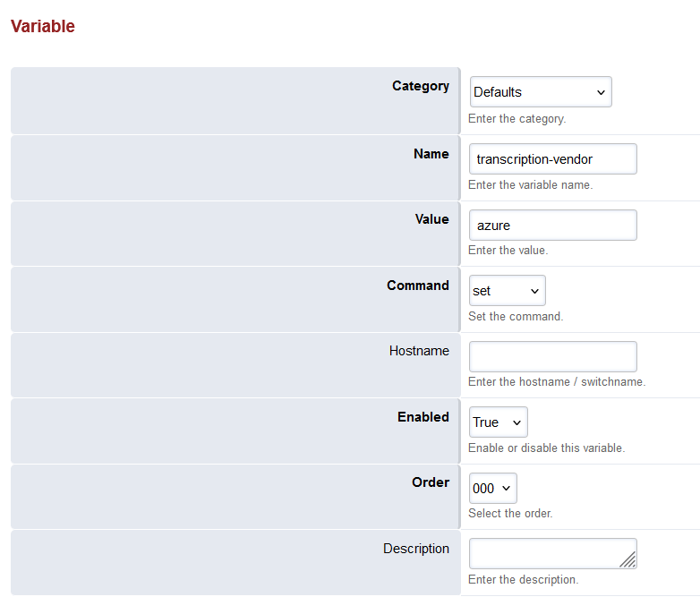700x614 pixels.
Task: Open the Category dropdown showing Defaults
Action: [x=540, y=92]
